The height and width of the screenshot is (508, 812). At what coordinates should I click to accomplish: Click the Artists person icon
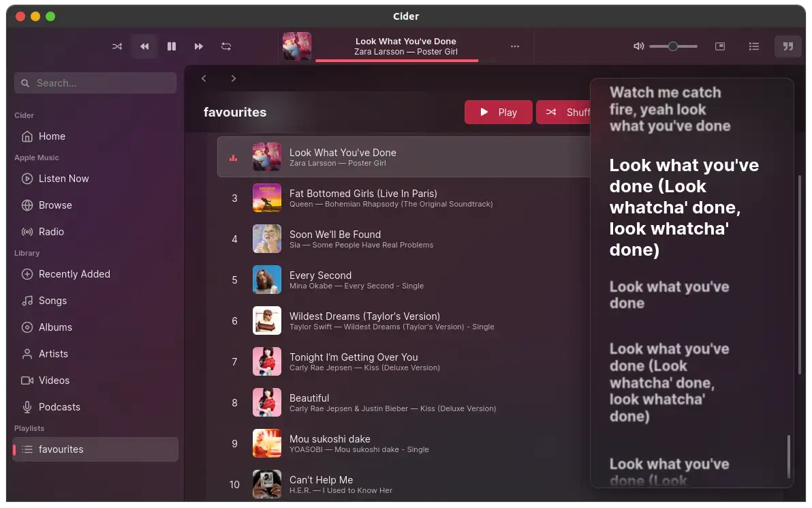tap(27, 354)
